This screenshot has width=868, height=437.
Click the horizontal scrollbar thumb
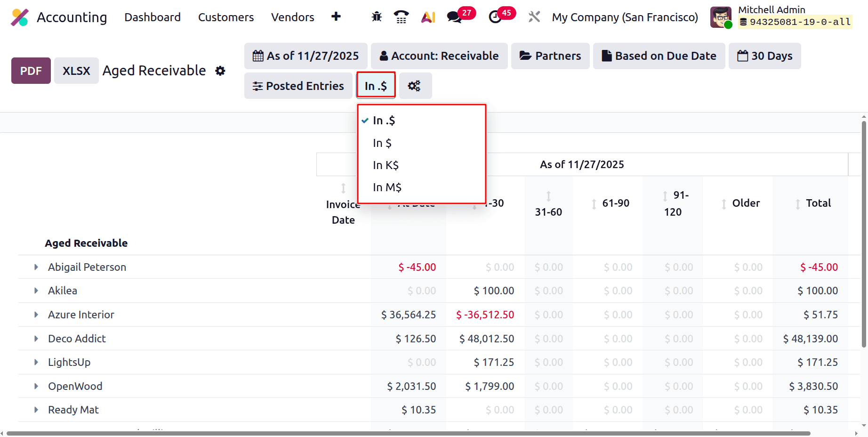pyautogui.click(x=408, y=433)
